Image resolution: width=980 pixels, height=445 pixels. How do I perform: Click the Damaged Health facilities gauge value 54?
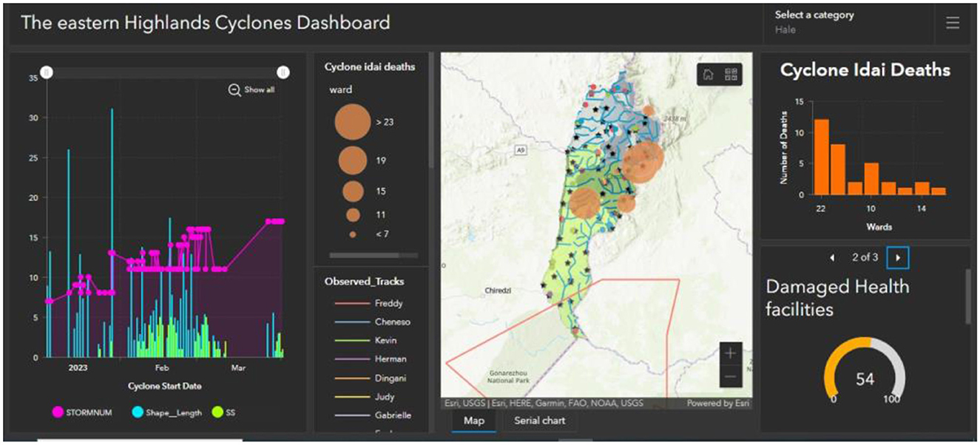pos(865,379)
